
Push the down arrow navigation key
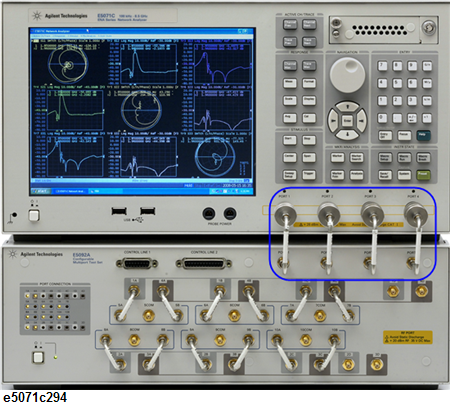(347, 134)
